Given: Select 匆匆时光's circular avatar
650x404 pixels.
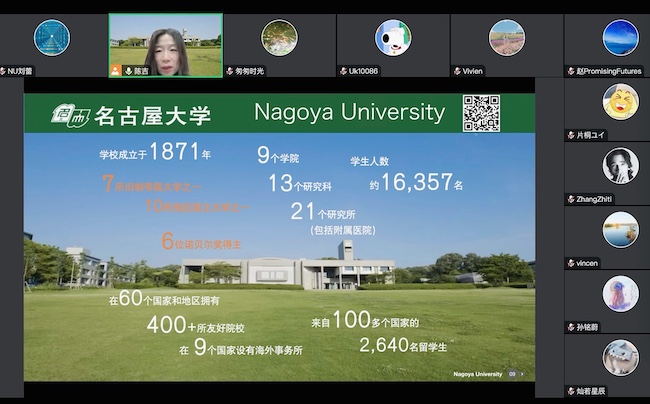Looking at the screenshot, I should pyautogui.click(x=279, y=38).
